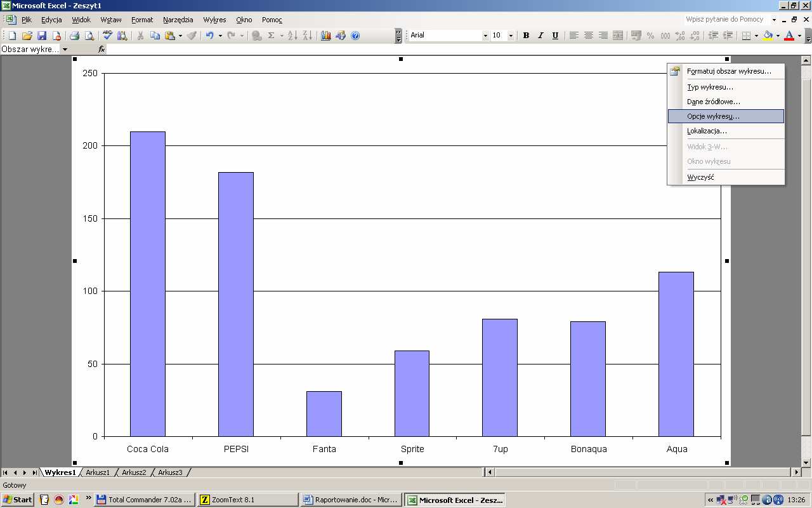812x508 pixels.
Task: Open the Narzędzia menu
Action: (x=178, y=20)
